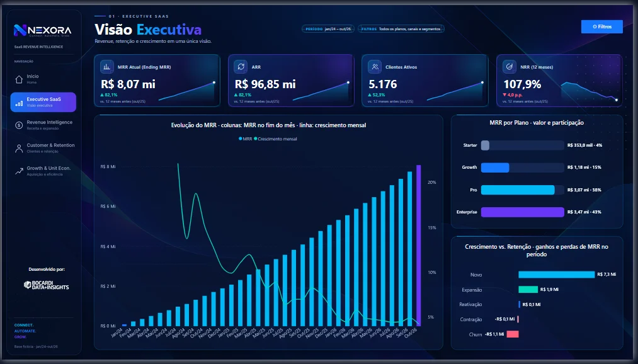Go to Customer & Retention page
Image resolution: width=638 pixels, height=364 pixels.
(43, 148)
